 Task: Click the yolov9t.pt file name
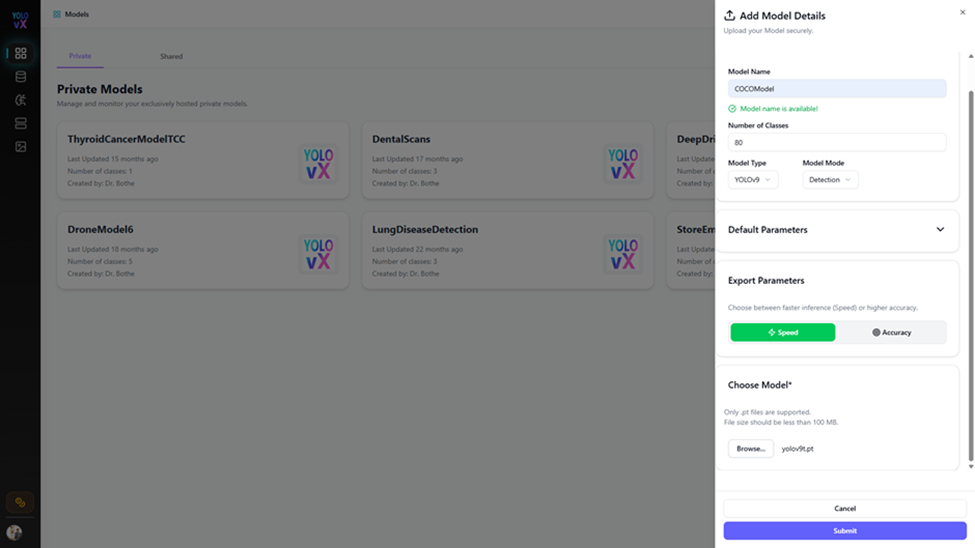(x=797, y=448)
